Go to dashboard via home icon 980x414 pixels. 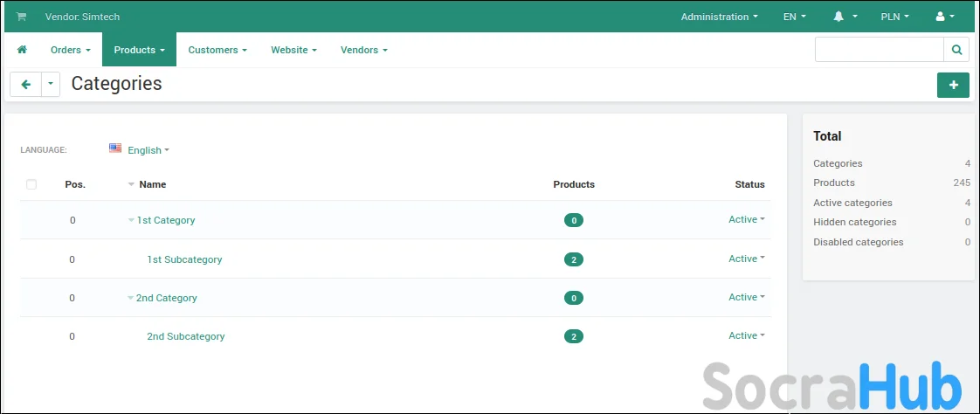tap(22, 50)
